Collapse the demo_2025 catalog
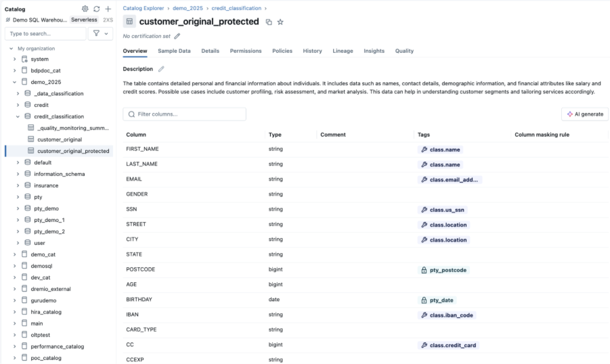Image resolution: width=610 pixels, height=364 pixels. point(14,82)
